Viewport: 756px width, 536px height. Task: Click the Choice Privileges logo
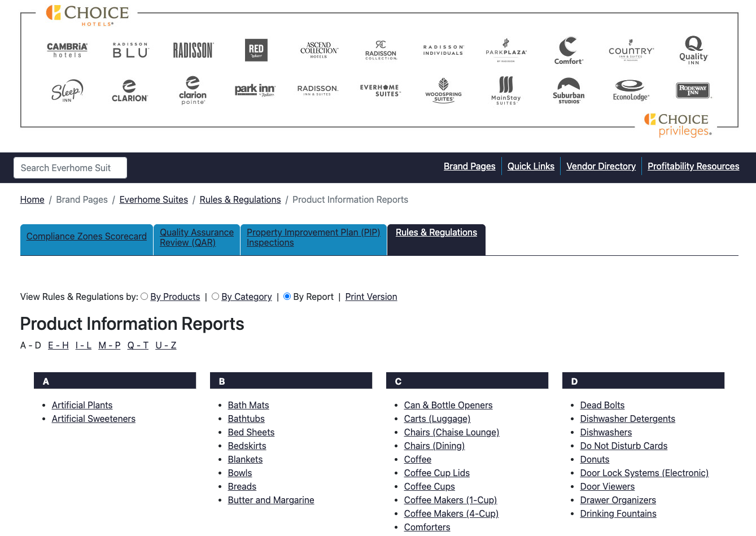678,125
